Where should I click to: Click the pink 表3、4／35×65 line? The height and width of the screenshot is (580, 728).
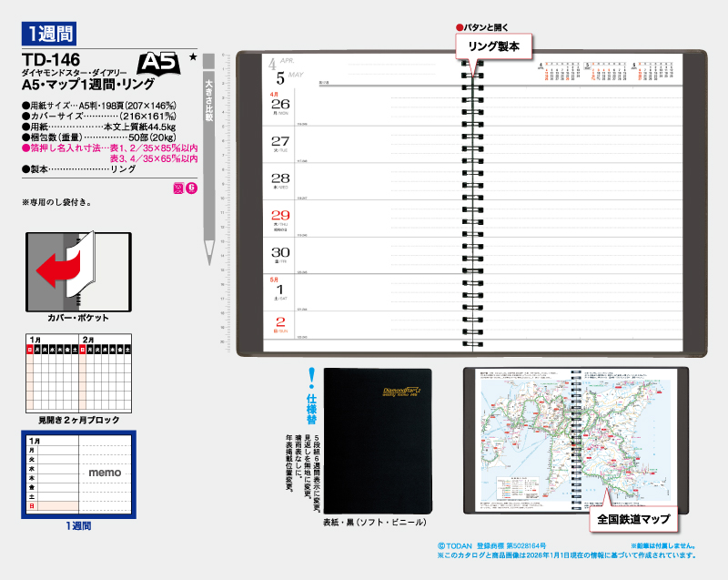click(154, 158)
